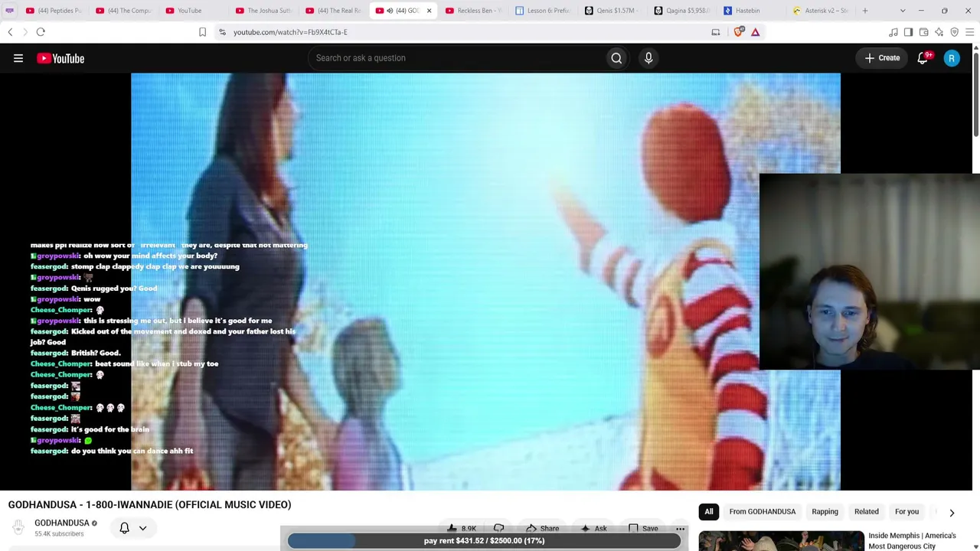Dislike the video with thumbs down
The height and width of the screenshot is (551, 980).
point(498,528)
